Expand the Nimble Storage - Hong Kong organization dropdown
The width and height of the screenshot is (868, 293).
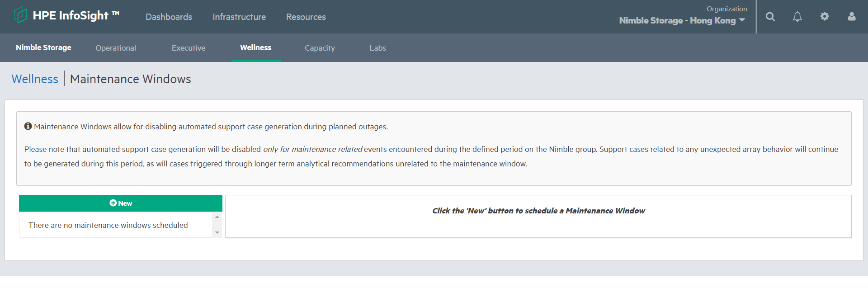(682, 20)
